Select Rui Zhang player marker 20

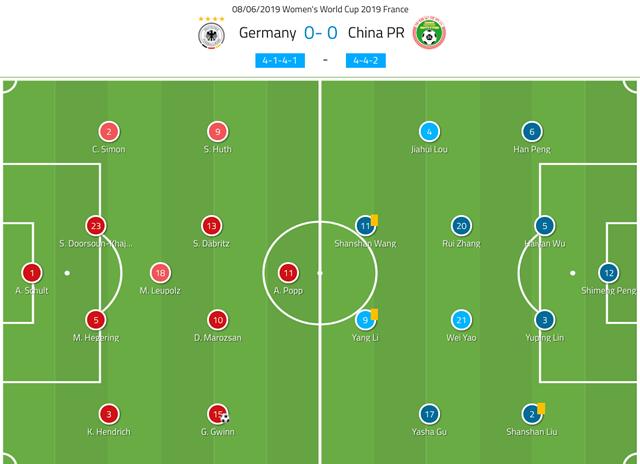461,225
